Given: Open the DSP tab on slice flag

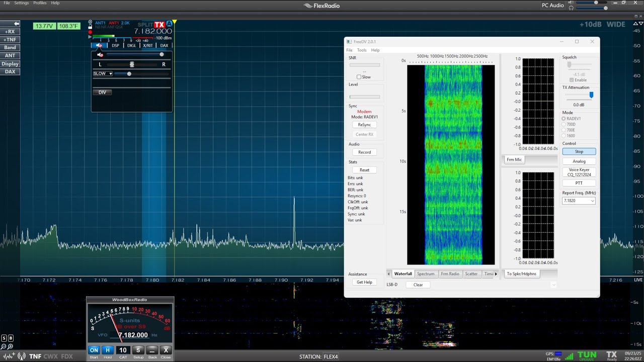Looking at the screenshot, I should click(x=115, y=45).
